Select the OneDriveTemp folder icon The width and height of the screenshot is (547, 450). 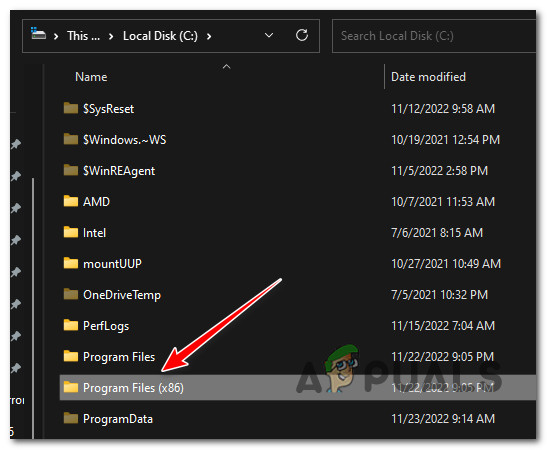click(x=71, y=294)
